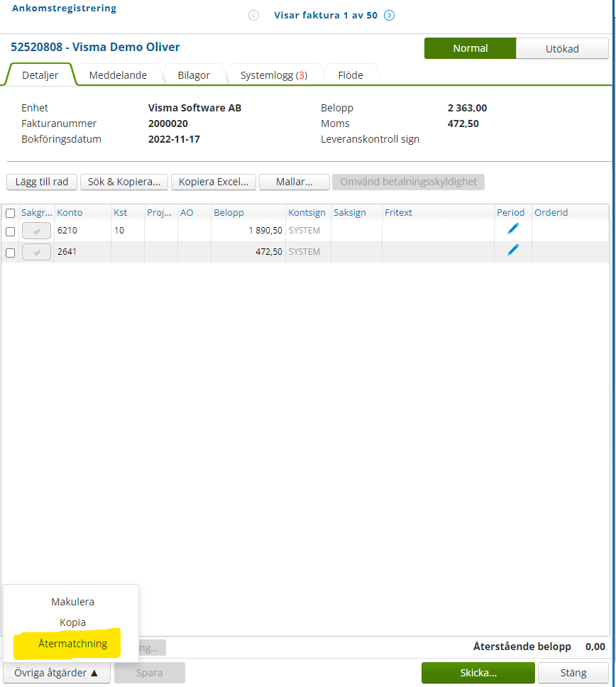Image resolution: width=616 pixels, height=687 pixels.
Task: Click Sakgranskad checkmark on 2641 row
Action: pos(36,253)
